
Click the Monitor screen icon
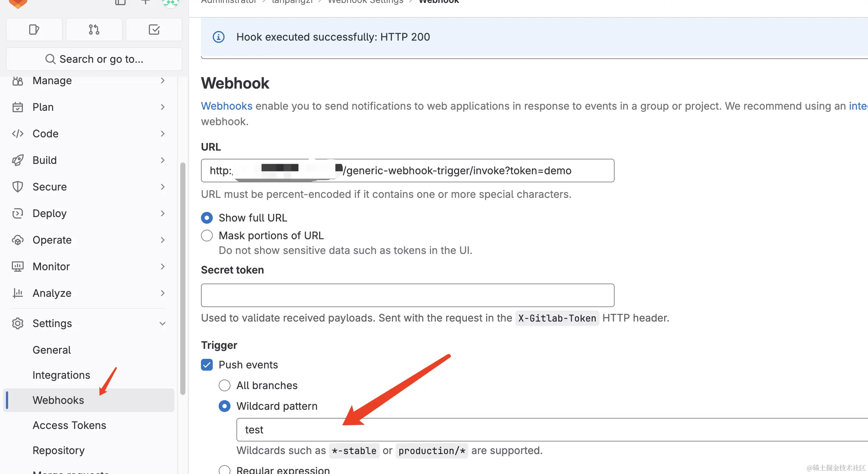point(18,267)
